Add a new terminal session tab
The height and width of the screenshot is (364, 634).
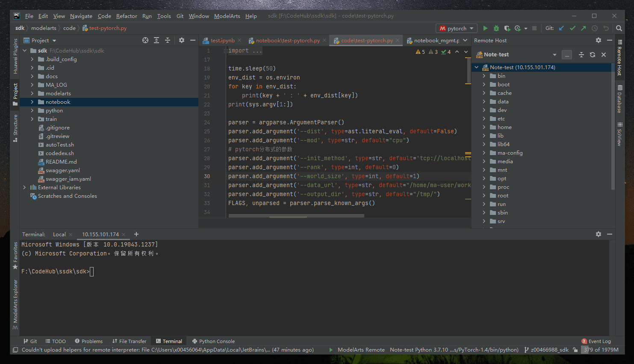(x=136, y=234)
